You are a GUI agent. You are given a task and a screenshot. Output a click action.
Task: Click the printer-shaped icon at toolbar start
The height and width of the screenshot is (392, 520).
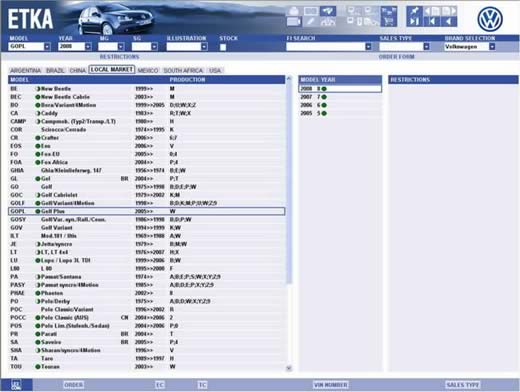click(294, 11)
